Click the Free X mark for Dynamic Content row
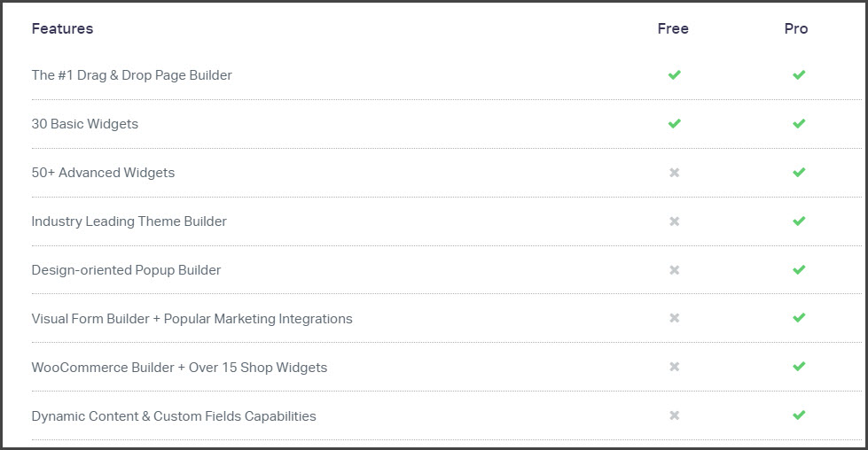The image size is (868, 450). (x=674, y=415)
